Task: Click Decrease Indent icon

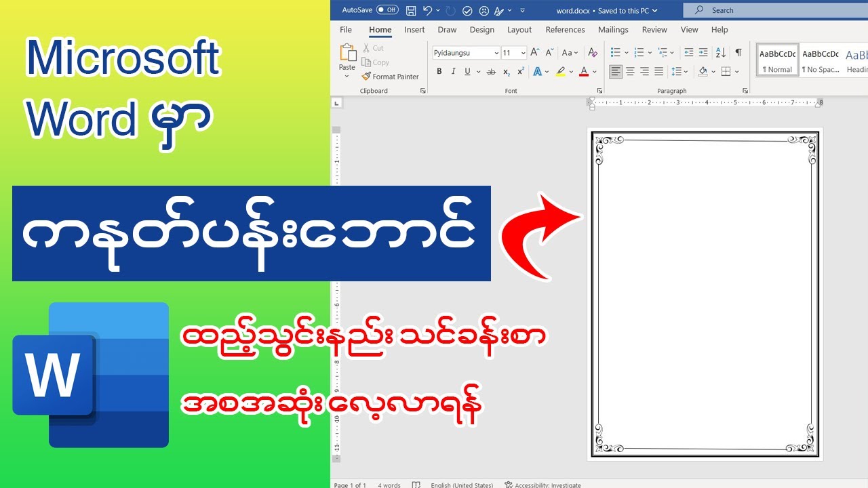Action: coord(689,53)
